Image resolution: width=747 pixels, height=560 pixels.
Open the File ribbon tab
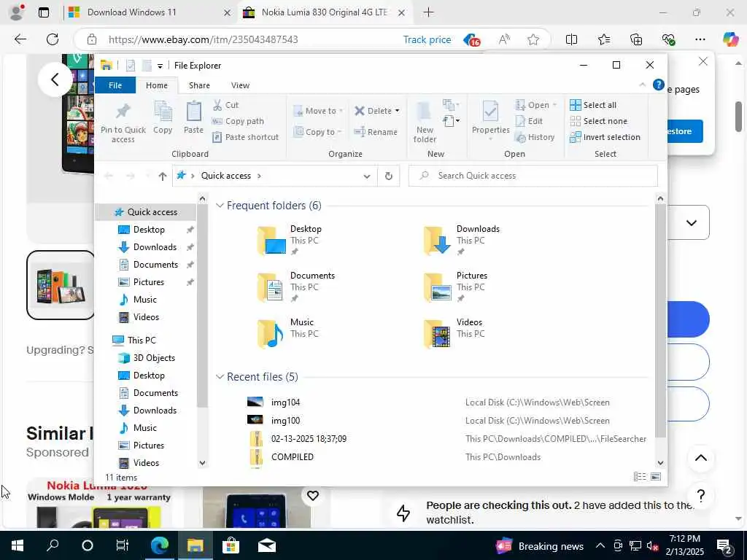coord(115,85)
